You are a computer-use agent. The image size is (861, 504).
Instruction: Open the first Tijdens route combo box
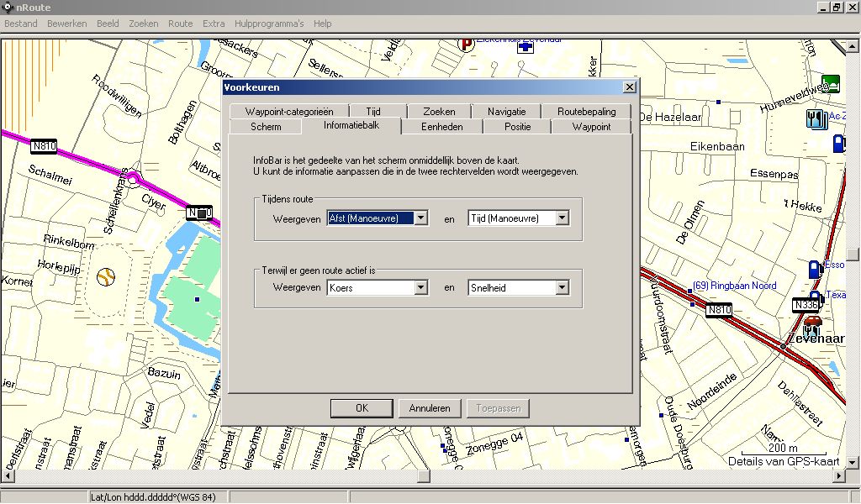pyautogui.click(x=420, y=218)
